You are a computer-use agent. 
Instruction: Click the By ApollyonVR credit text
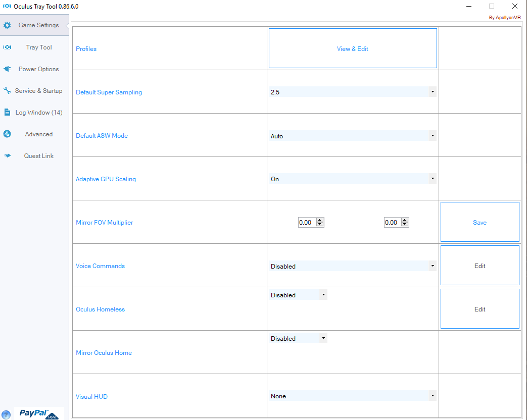coord(505,18)
